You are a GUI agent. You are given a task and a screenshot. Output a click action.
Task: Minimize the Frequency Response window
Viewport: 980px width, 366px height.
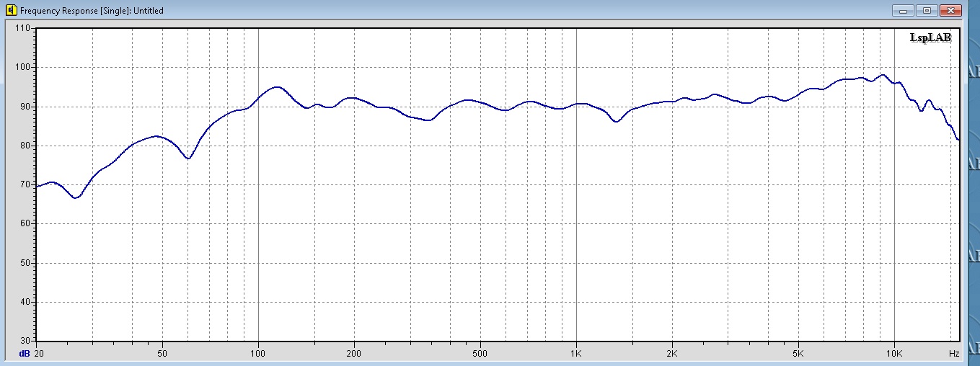[x=902, y=10]
